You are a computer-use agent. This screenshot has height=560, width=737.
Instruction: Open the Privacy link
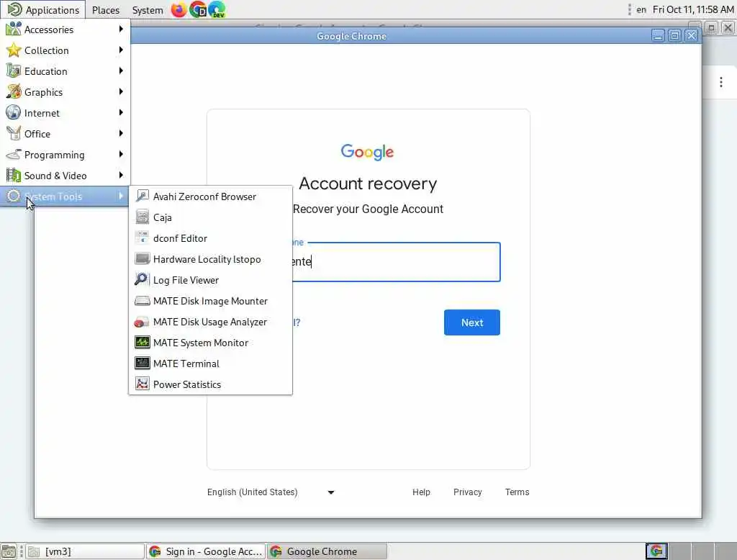tap(467, 492)
